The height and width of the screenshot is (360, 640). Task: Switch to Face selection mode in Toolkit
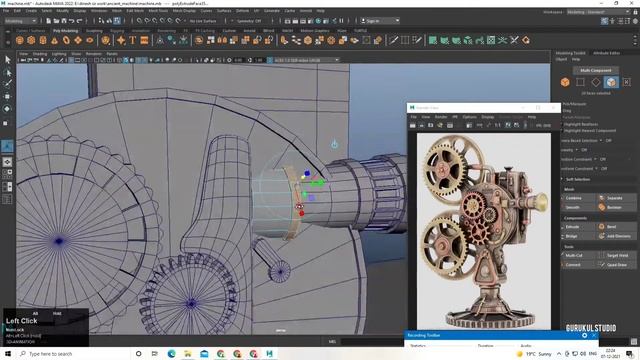coord(611,82)
